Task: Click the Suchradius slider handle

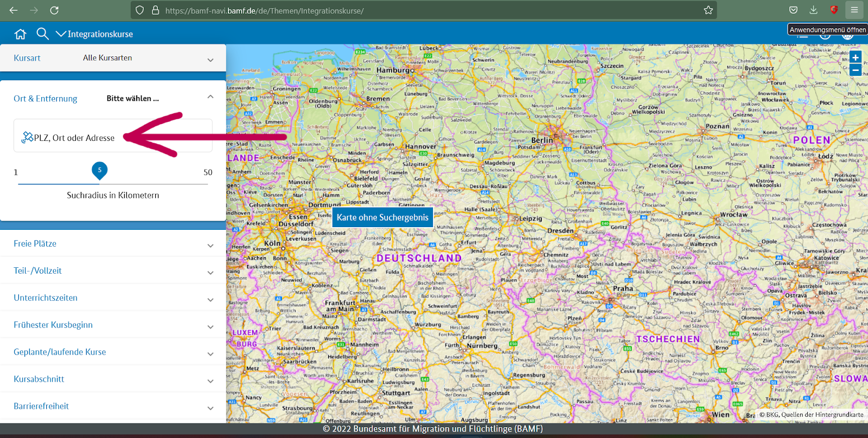Action: point(100,170)
